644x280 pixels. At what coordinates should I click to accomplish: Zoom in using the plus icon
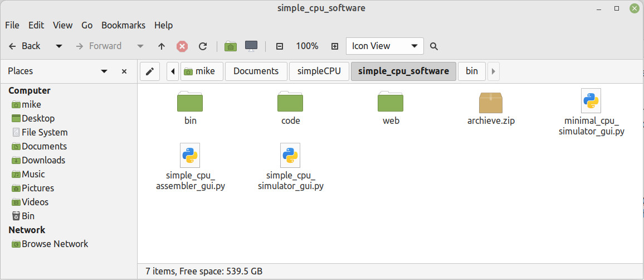coord(334,46)
